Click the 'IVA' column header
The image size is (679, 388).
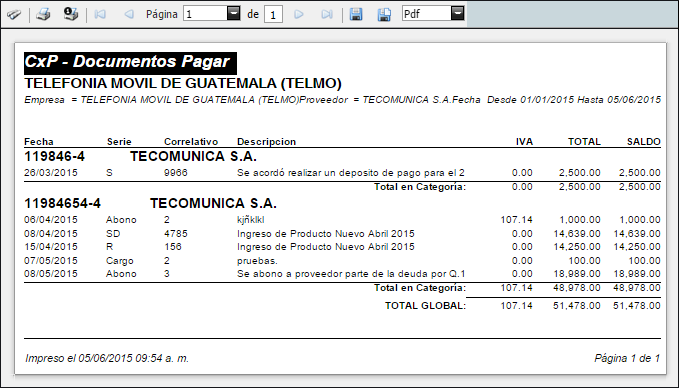click(x=524, y=142)
